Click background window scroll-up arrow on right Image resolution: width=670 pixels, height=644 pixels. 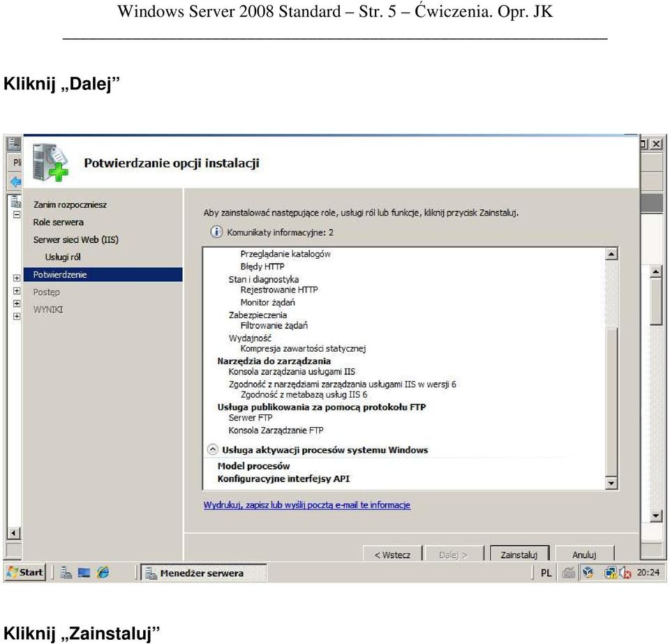[x=656, y=271]
